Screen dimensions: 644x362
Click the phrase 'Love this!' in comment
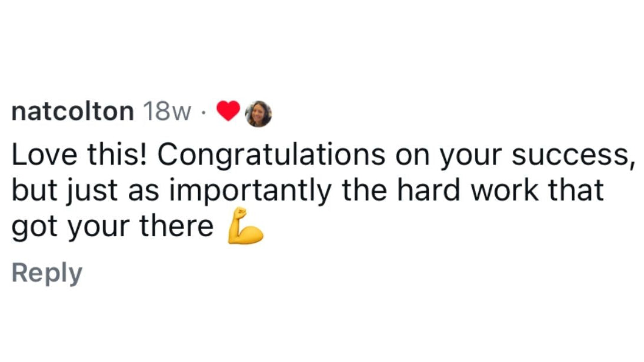point(79,155)
